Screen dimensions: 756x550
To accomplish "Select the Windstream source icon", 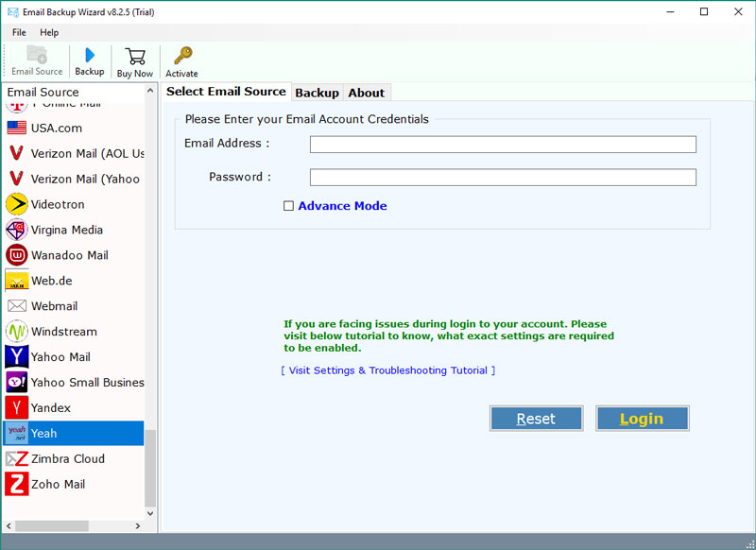I will [17, 332].
